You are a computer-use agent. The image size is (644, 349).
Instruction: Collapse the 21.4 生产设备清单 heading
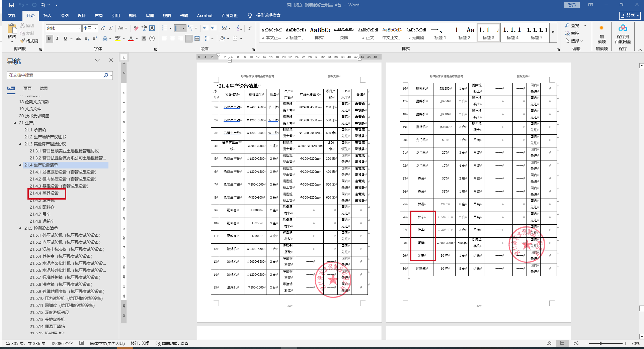pos(20,165)
